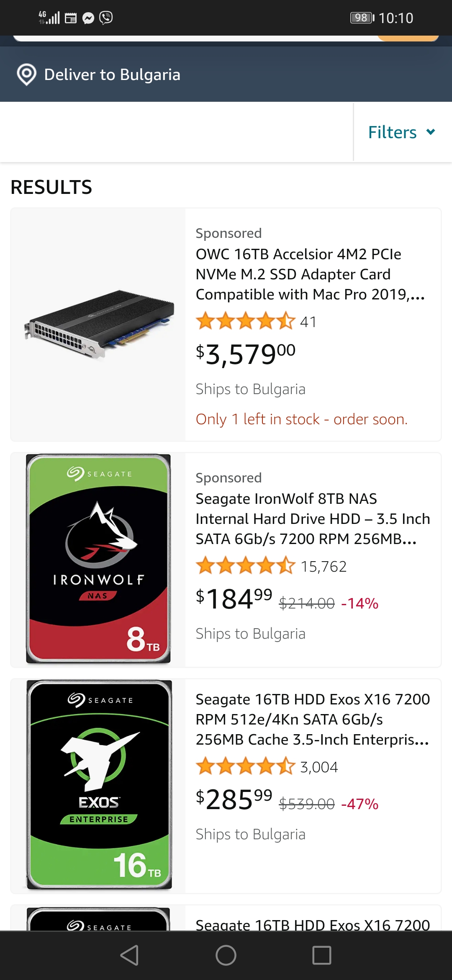Tap the Android home circle button
Image resolution: width=452 pixels, height=980 pixels.
tap(226, 955)
